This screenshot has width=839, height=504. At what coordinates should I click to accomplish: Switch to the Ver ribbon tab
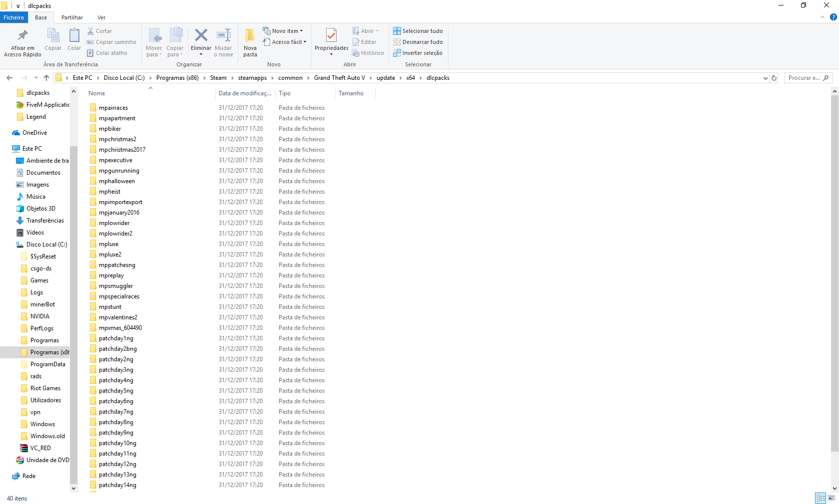(101, 17)
